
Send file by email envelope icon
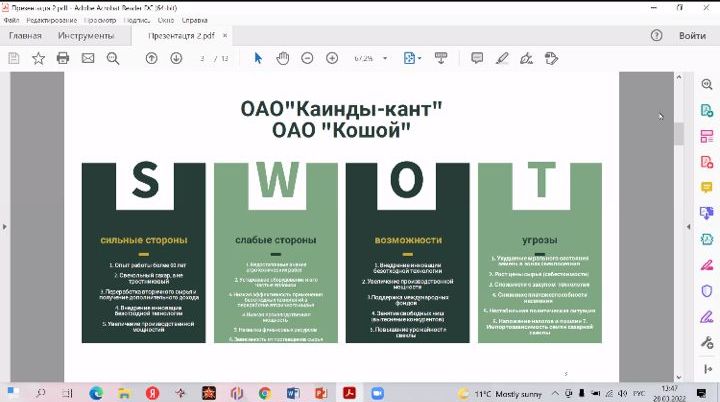[x=88, y=58]
